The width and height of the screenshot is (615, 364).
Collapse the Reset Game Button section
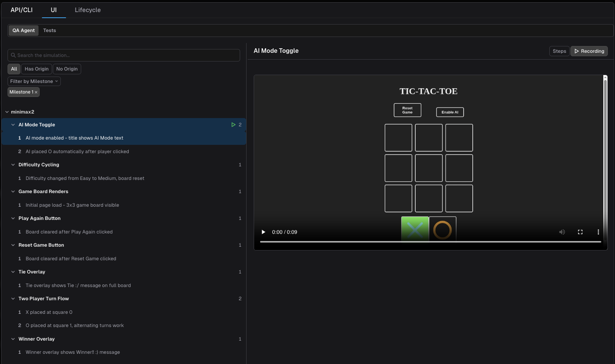(x=13, y=245)
